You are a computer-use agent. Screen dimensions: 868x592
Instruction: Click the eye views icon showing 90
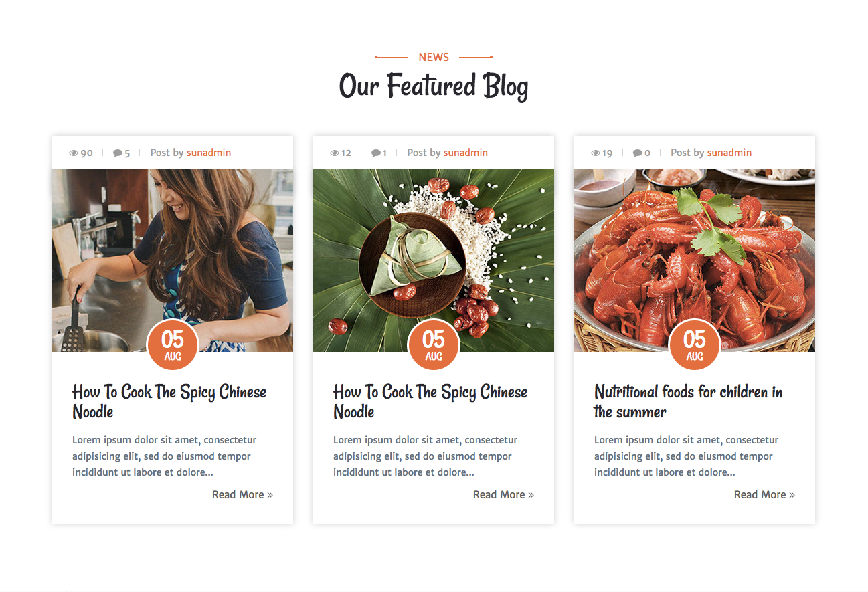coord(74,153)
